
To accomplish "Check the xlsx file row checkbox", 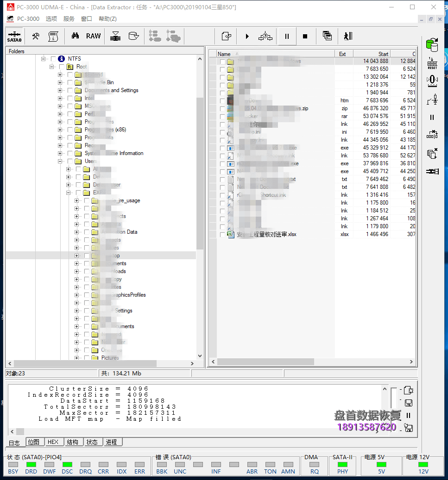I will [222, 235].
